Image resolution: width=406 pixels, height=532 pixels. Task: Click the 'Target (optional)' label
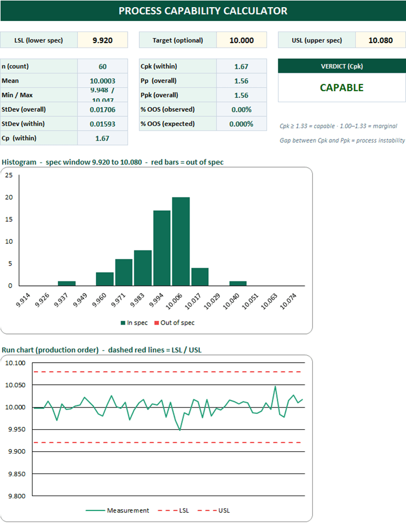177,40
